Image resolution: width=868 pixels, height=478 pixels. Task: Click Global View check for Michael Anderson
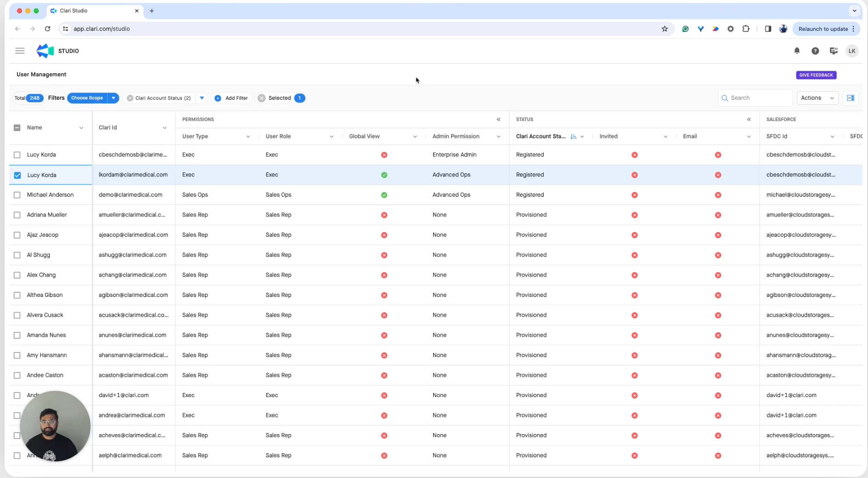[x=384, y=195]
